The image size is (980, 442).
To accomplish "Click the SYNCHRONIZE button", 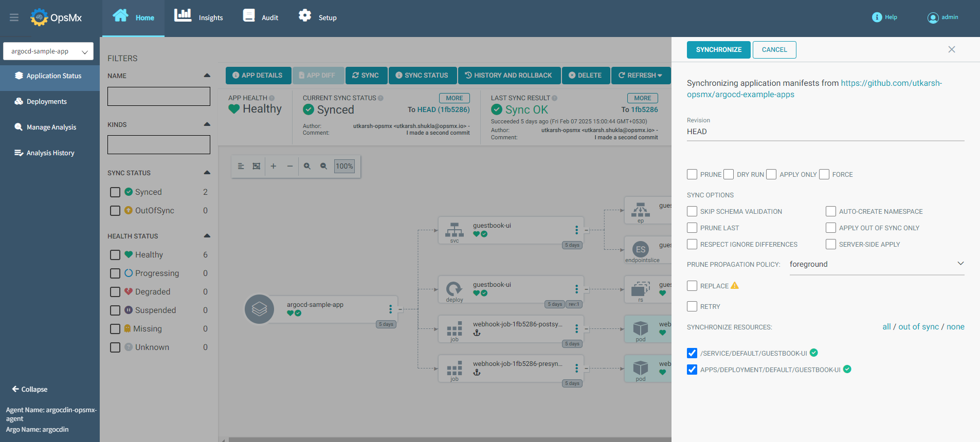I will 718,50.
